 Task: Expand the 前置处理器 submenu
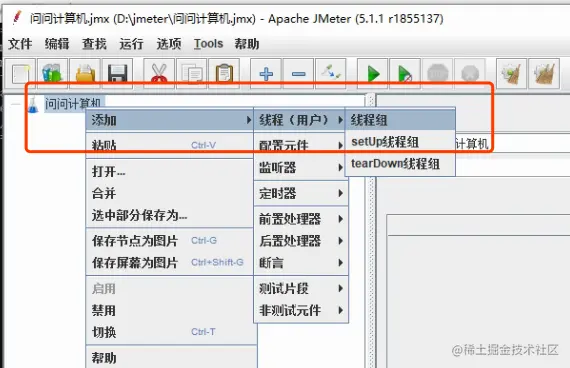pyautogui.click(x=301, y=219)
